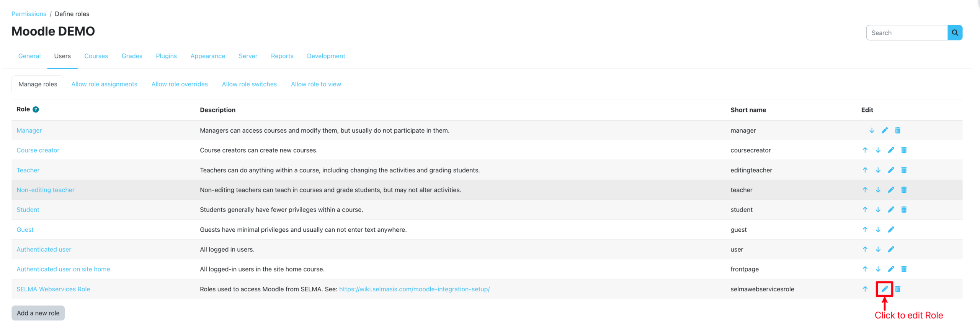This screenshot has width=980, height=330.
Task: Delete the Authenticated user on site home role
Action: click(x=904, y=269)
